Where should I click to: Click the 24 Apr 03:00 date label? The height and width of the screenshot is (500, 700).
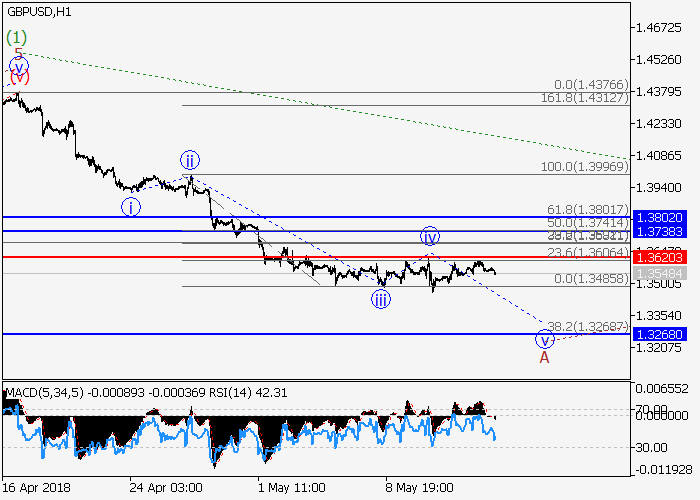[x=165, y=487]
